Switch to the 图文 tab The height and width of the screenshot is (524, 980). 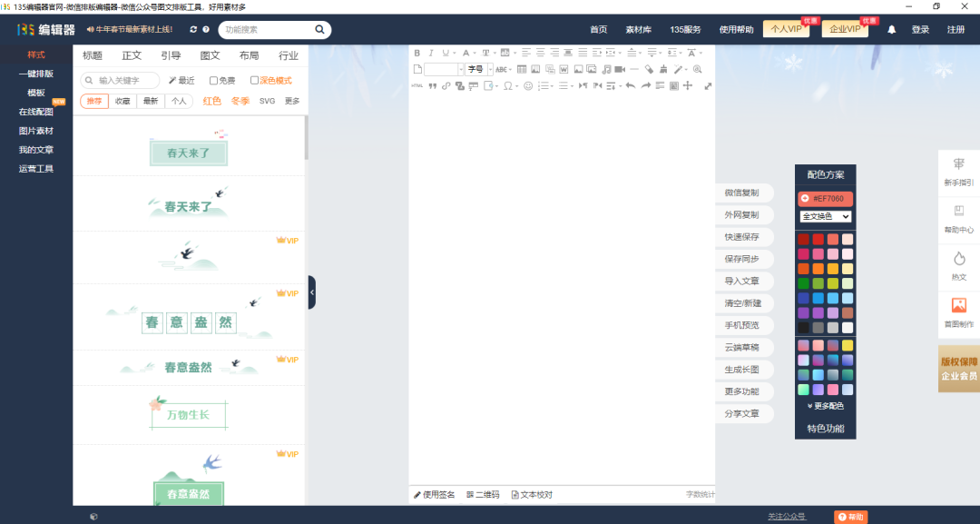pyautogui.click(x=210, y=55)
